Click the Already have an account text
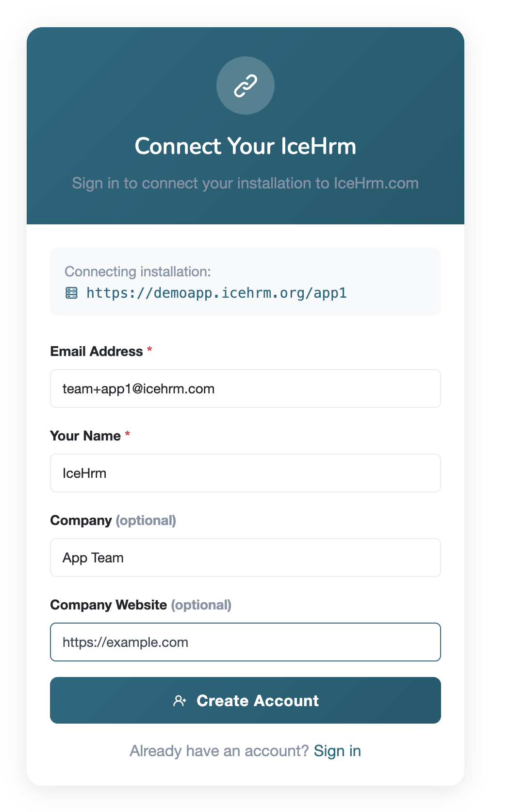 [x=219, y=751]
